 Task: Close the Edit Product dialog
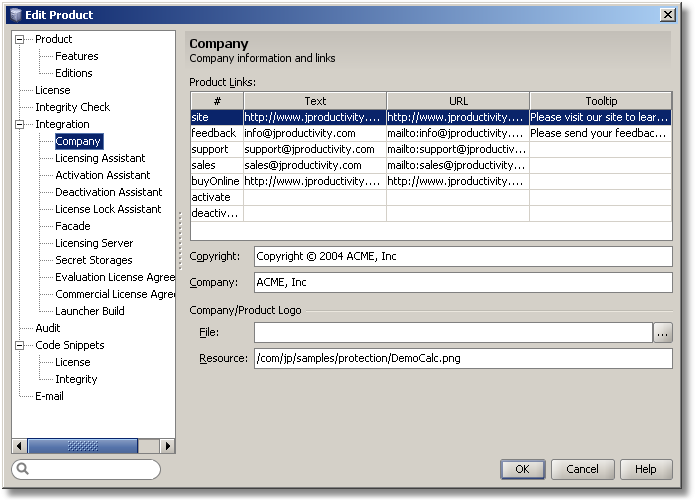667,14
